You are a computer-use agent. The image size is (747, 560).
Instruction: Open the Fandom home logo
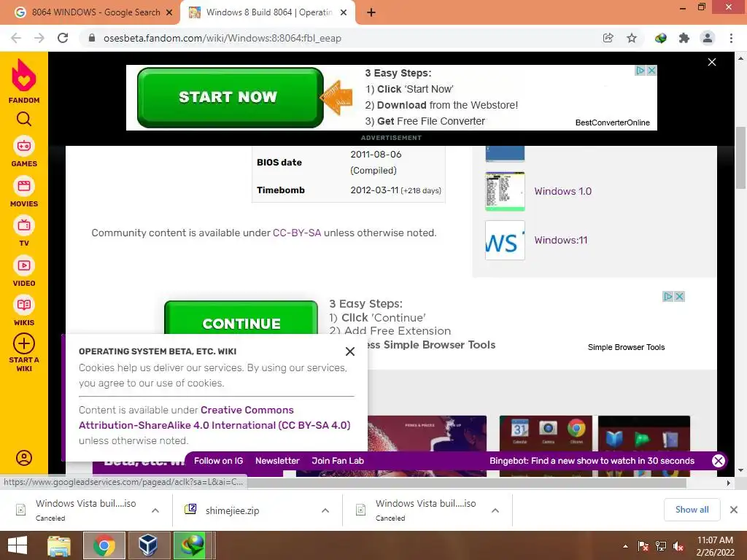pos(24,80)
